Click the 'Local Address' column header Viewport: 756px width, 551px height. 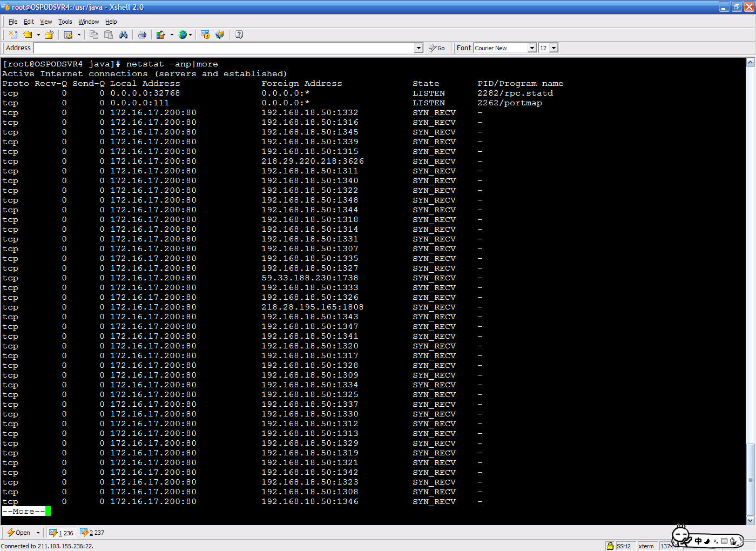click(x=145, y=83)
